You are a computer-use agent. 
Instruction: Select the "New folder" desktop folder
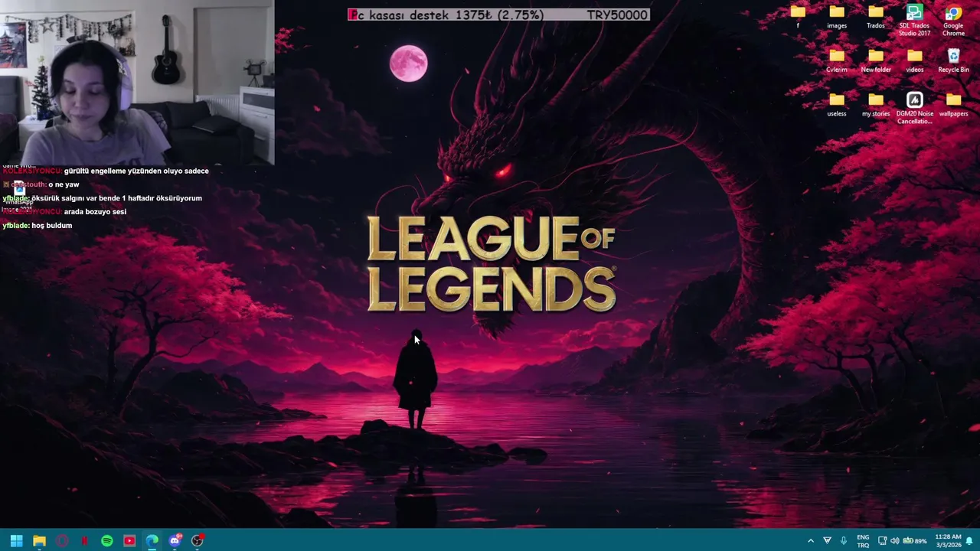tap(876, 60)
